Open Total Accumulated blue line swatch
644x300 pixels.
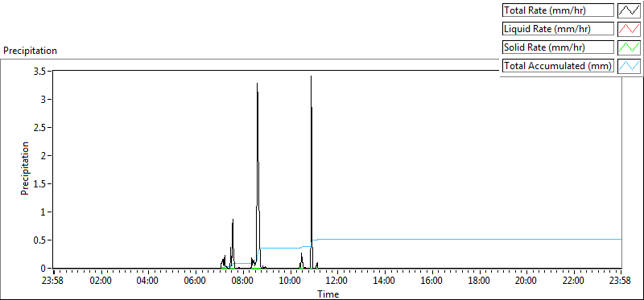(629, 66)
